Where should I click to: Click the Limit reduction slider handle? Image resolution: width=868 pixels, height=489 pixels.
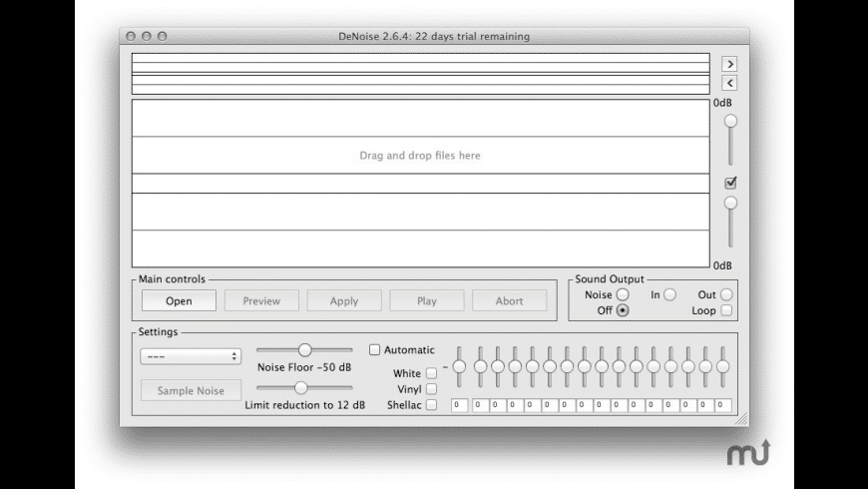pyautogui.click(x=300, y=387)
